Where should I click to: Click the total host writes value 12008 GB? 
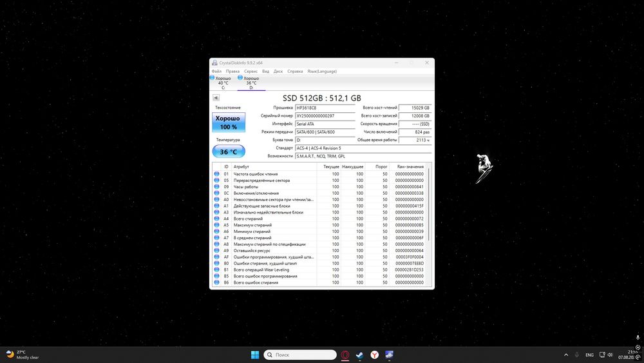[415, 116]
